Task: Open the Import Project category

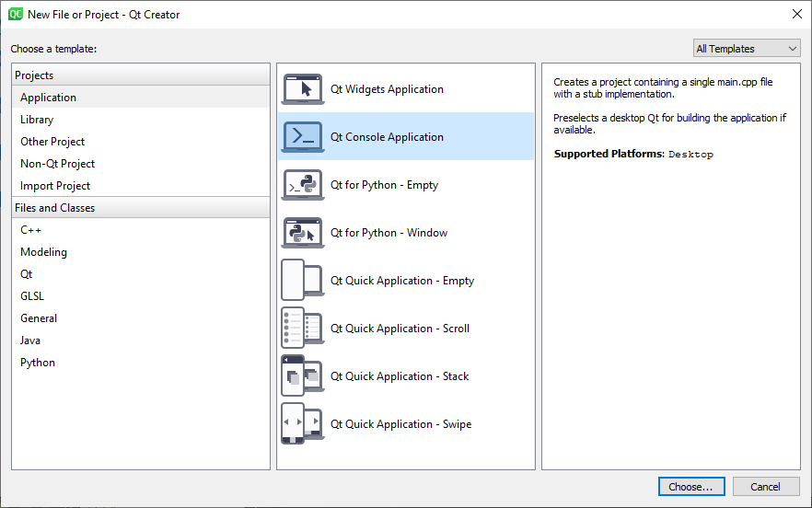Action: click(x=55, y=186)
